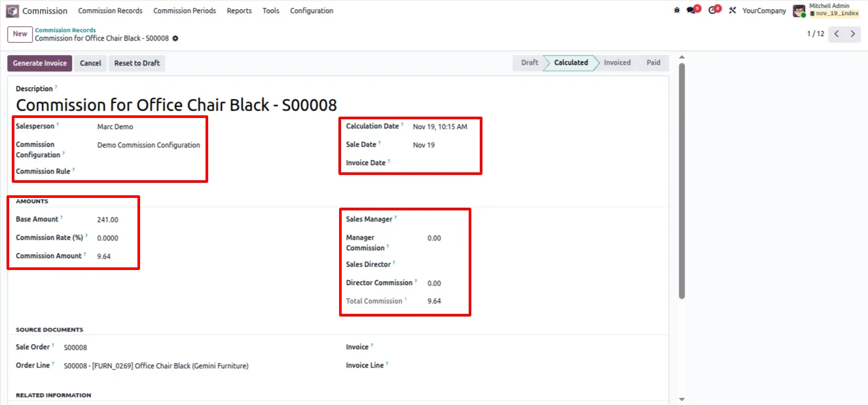Go to previous record arrow
The height and width of the screenshot is (405, 868).
tap(837, 34)
